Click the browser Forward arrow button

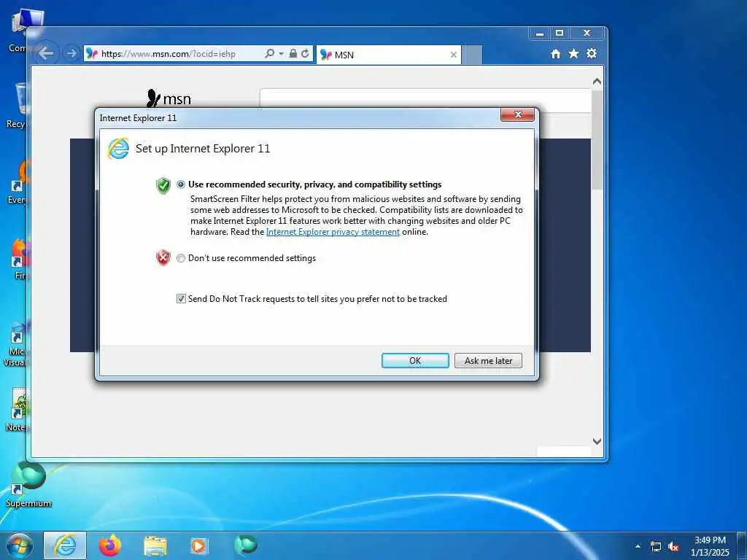(71, 53)
